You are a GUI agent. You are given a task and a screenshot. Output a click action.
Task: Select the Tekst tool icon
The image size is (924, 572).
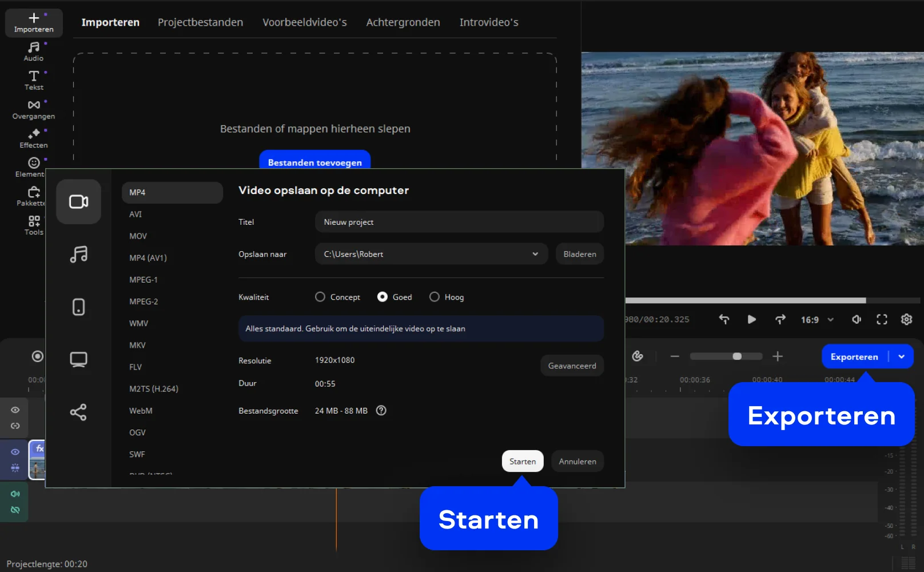[34, 80]
